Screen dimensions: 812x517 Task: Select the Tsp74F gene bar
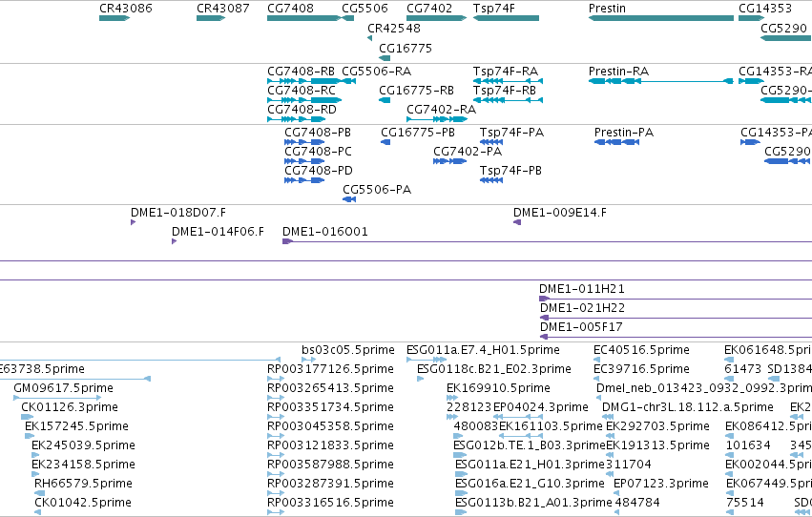click(506, 18)
